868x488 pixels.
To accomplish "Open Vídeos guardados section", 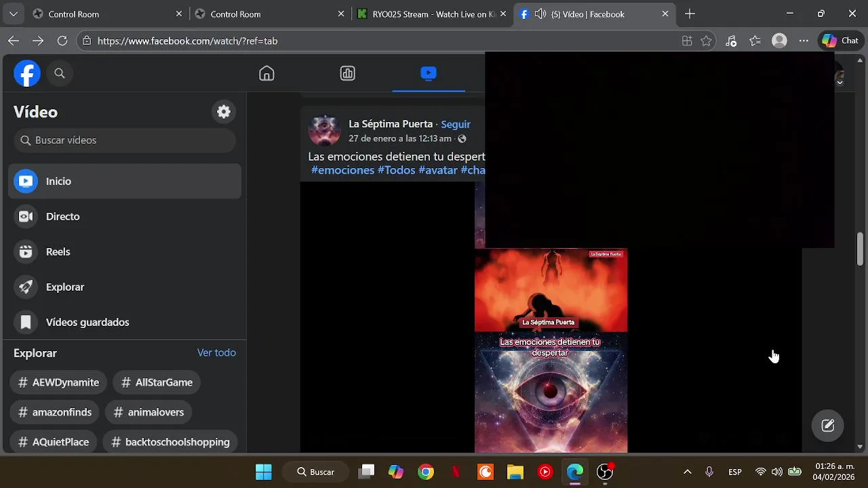I will [125, 322].
